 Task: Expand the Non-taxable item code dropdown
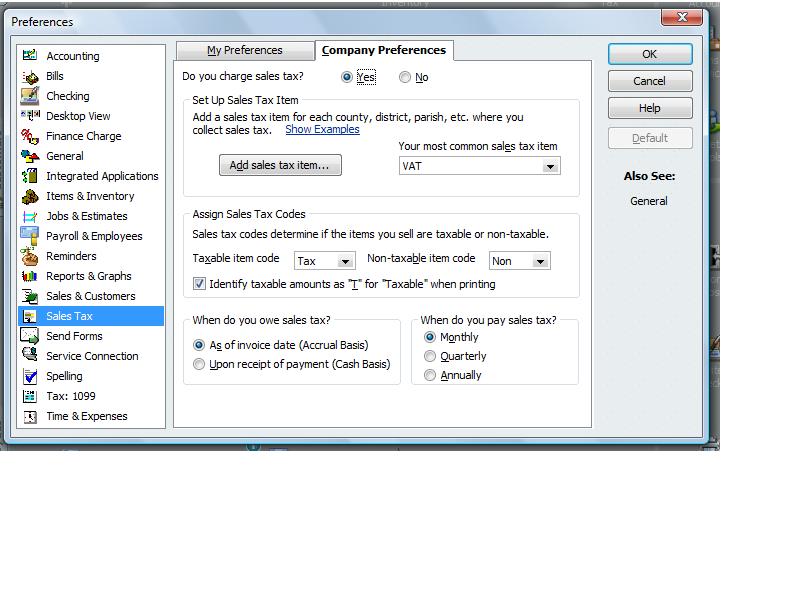pyautogui.click(x=540, y=261)
